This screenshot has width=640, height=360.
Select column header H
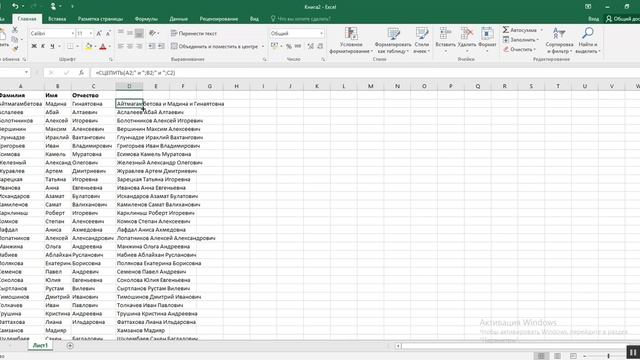click(236, 86)
